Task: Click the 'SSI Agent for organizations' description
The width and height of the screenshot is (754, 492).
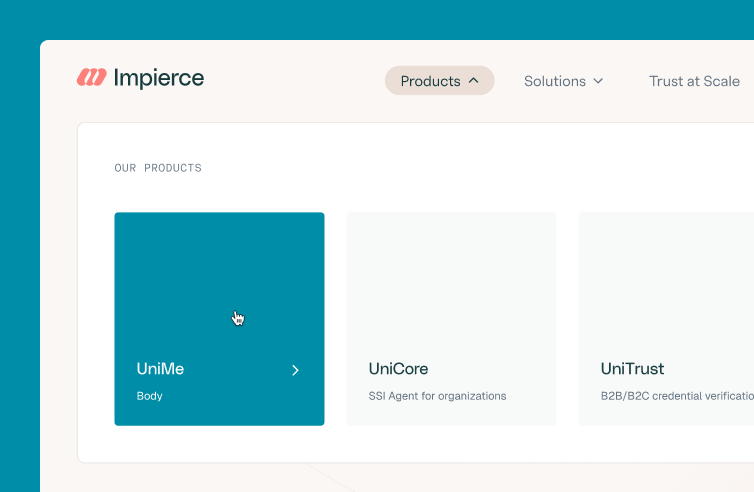Action: tap(437, 396)
